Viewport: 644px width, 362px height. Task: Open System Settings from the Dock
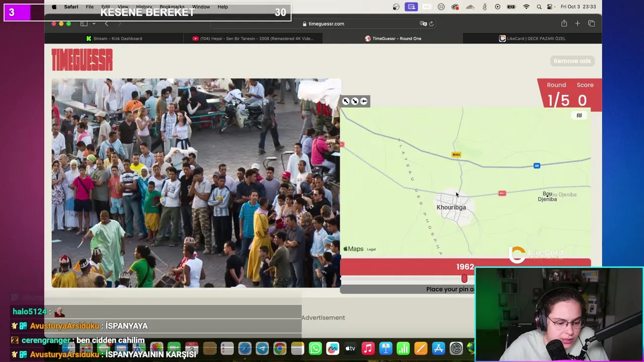456,348
